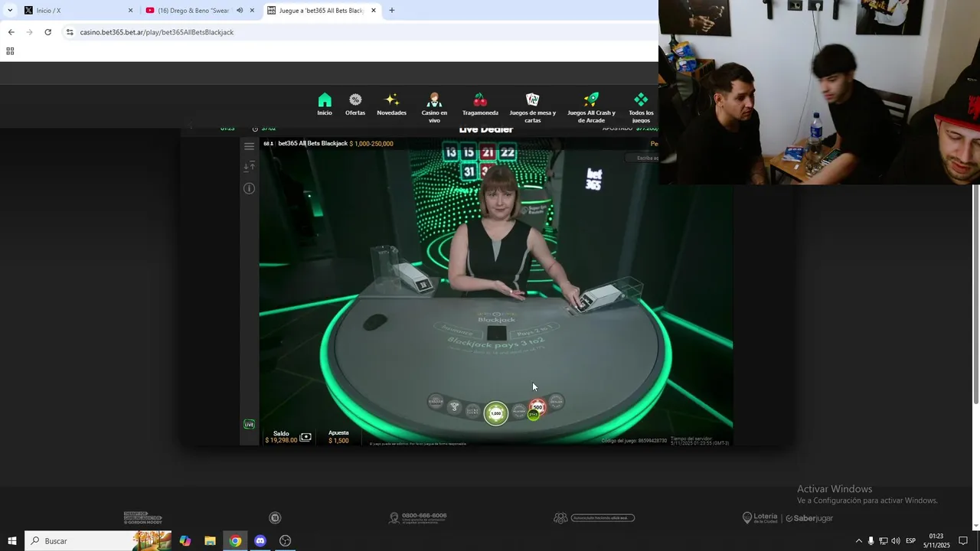
Task: Open the Ofertas percent icon
Action: 355,100
